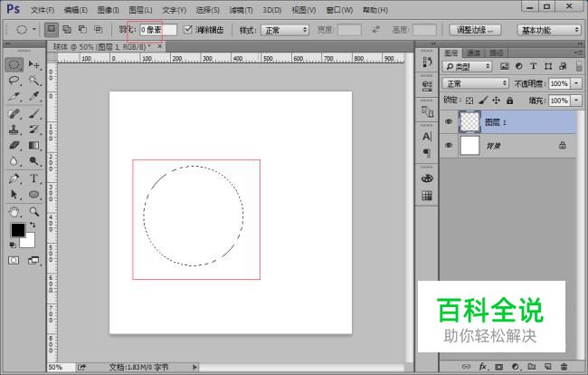Select the Hand tool
The width and height of the screenshot is (588, 375).
coord(14,212)
